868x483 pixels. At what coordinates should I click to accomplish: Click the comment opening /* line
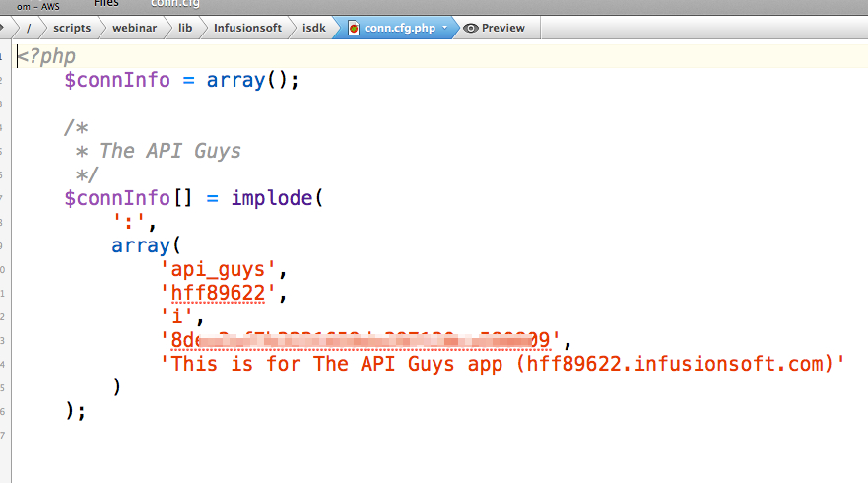(x=76, y=127)
